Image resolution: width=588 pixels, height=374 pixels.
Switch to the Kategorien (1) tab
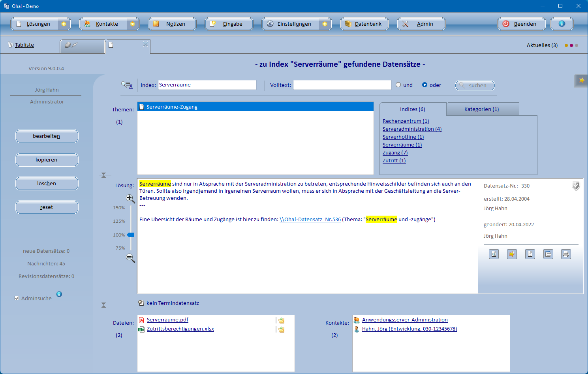tap(481, 109)
